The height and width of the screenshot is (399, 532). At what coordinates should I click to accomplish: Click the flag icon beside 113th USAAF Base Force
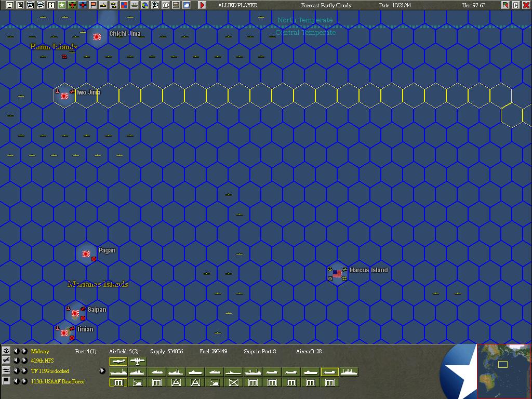coord(6,381)
